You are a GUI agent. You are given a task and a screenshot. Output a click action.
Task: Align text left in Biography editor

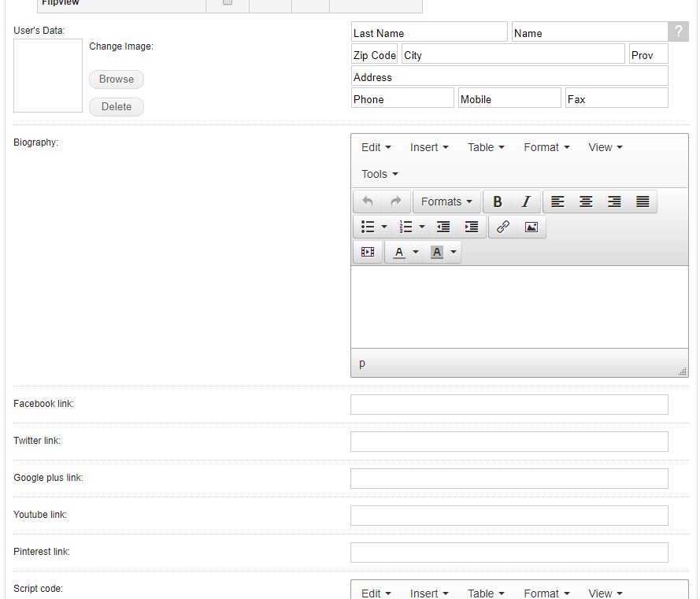coord(557,202)
